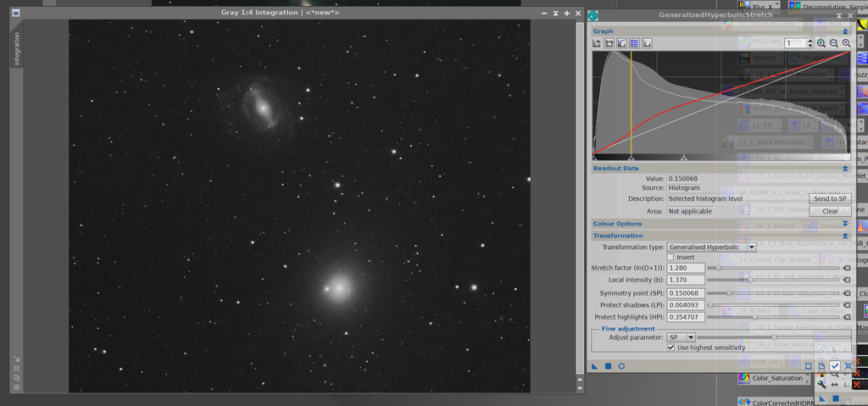Image resolution: width=868 pixels, height=406 pixels.
Task: Click the yellow symmetry point marker below histogram
Action: pyautogui.click(x=632, y=158)
